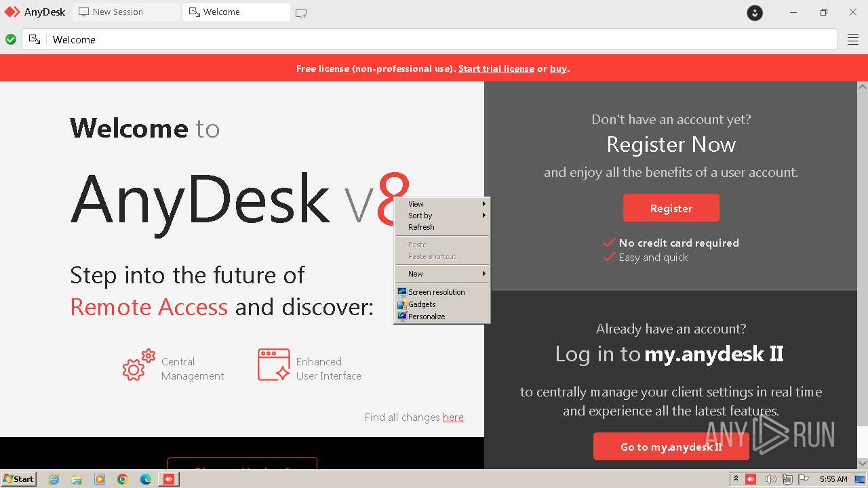The height and width of the screenshot is (488, 868).
Task: Click the 'Central Management' label
Action: (x=193, y=369)
